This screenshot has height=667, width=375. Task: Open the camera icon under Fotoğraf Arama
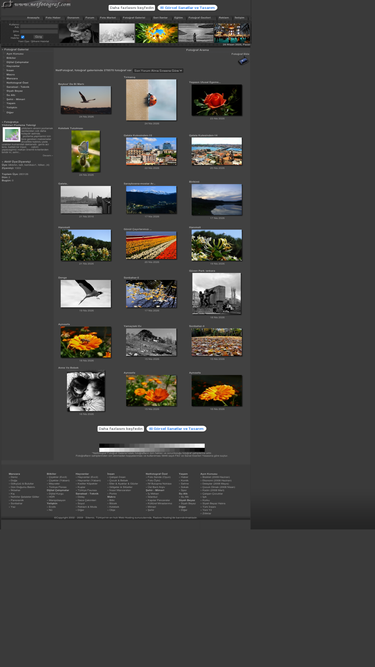point(243,61)
